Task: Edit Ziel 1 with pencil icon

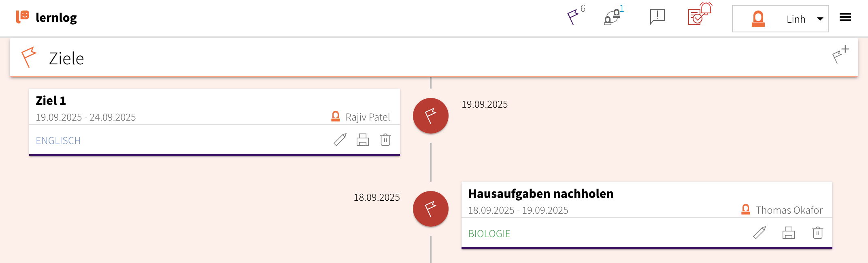Action: pyautogui.click(x=340, y=140)
